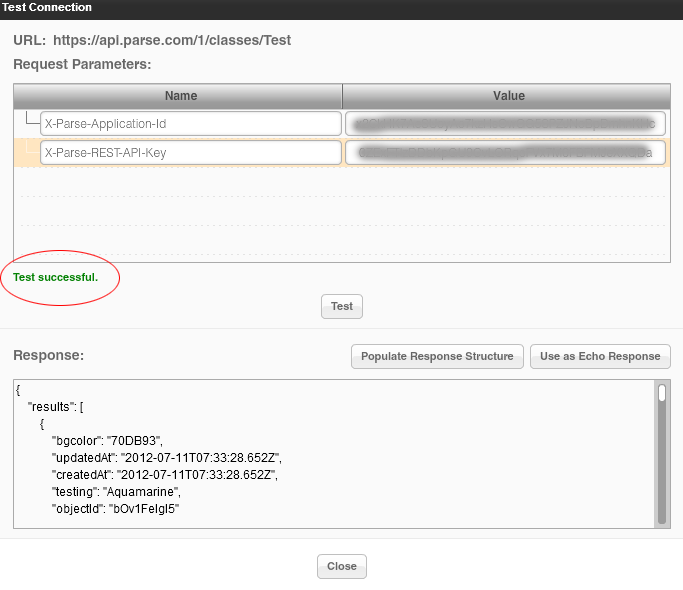Click the Test Connection title bar
Screen dimensions: 683x590
click(341, 8)
